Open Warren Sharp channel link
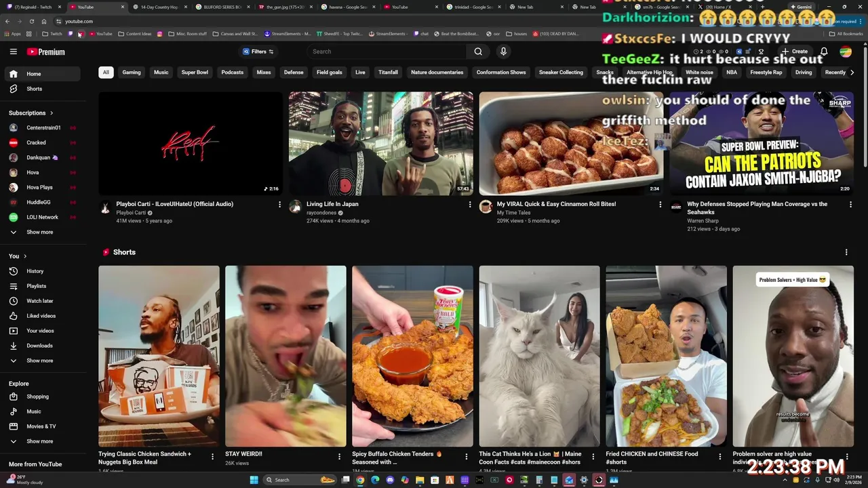Image resolution: width=868 pixels, height=488 pixels. pyautogui.click(x=703, y=220)
